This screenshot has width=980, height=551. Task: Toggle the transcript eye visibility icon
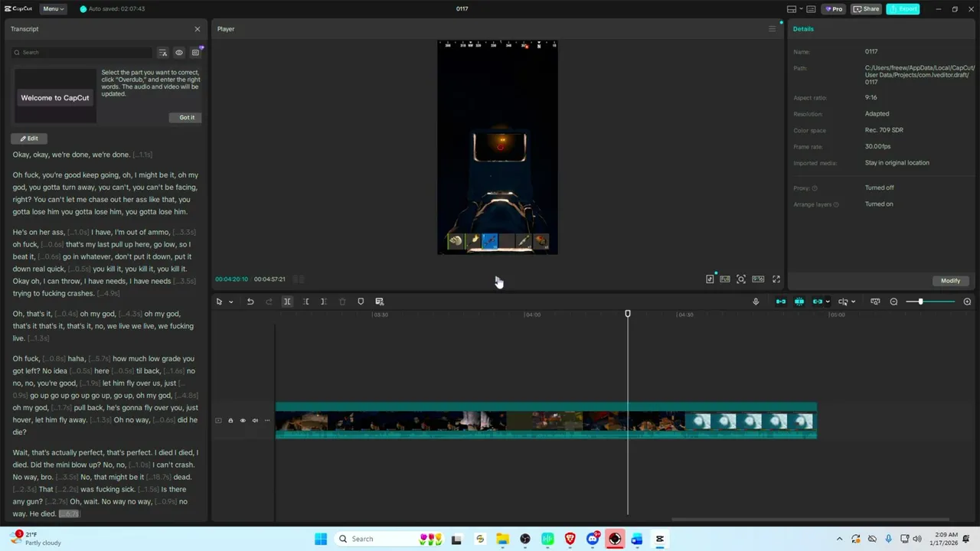[x=179, y=53]
